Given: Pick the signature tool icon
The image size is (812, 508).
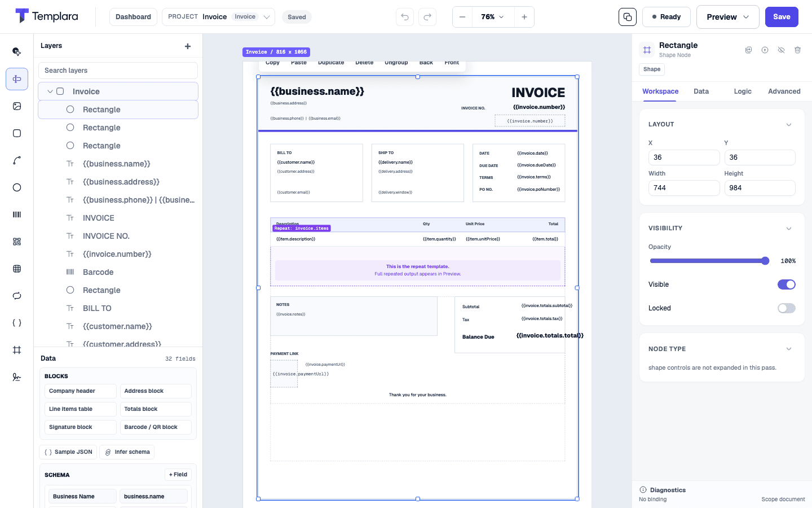Looking at the screenshot, I should point(17,377).
